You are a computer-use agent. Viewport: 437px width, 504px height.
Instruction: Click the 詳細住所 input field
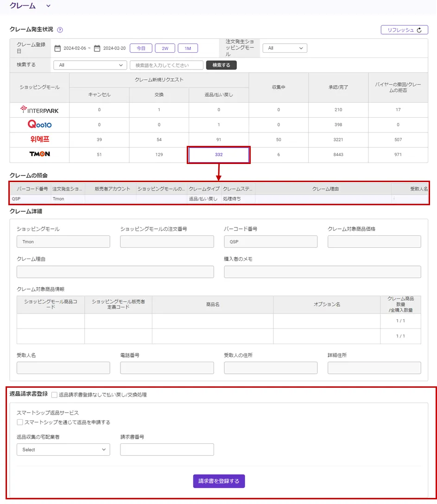point(374,368)
